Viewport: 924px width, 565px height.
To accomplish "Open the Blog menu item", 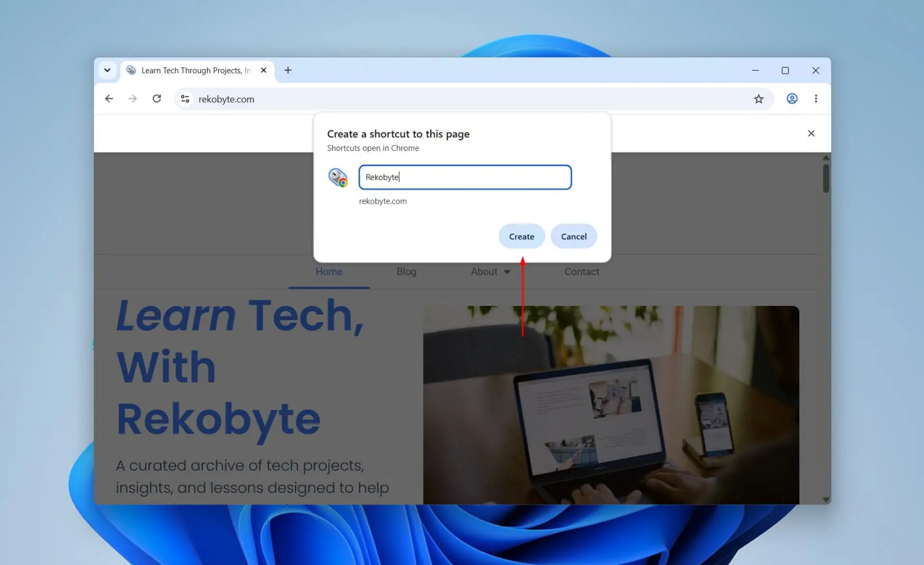I will 407,272.
